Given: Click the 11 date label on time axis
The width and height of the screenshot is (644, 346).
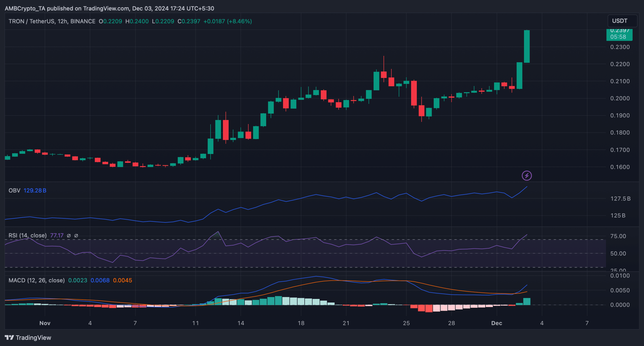Looking at the screenshot, I should [x=195, y=323].
